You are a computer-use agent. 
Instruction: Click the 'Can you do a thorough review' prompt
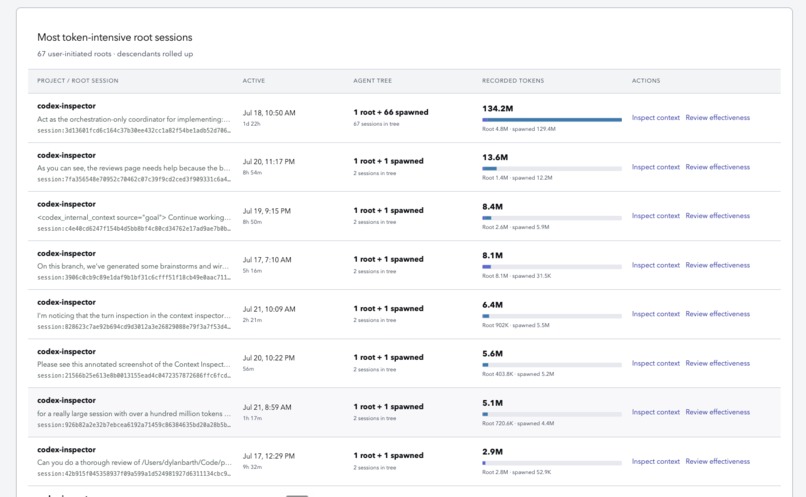(134, 463)
